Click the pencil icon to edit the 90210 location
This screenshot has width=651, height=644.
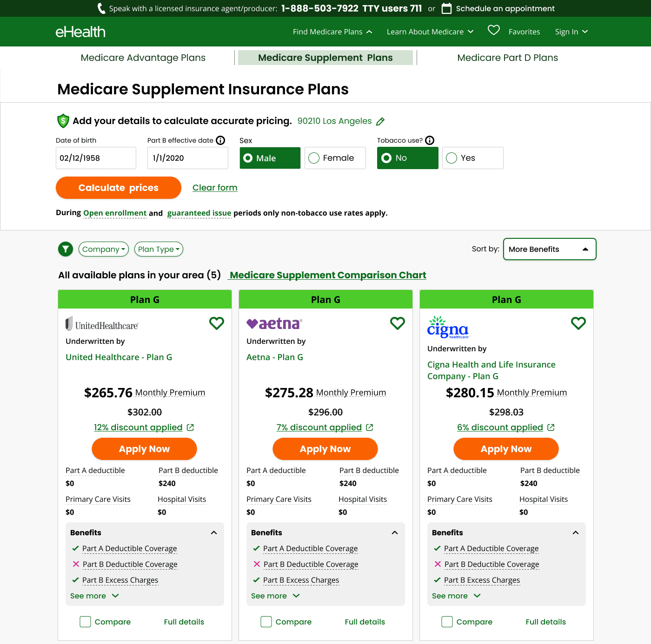380,121
